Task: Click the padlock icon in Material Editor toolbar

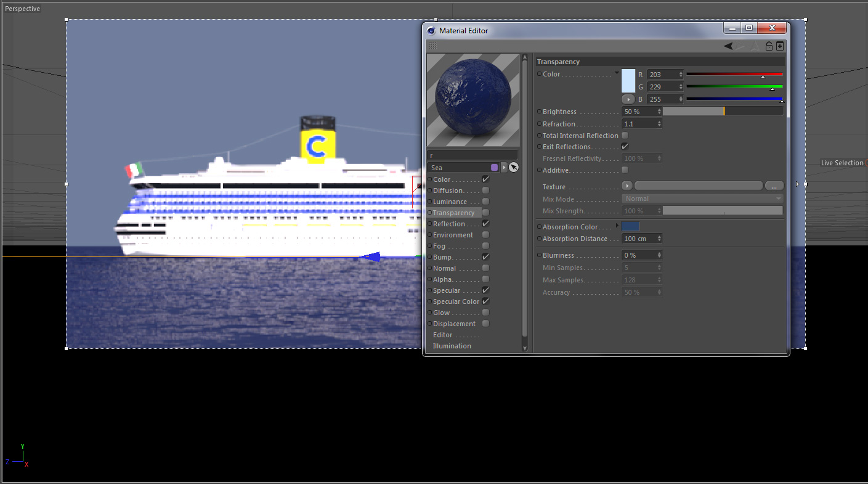Action: tap(769, 46)
